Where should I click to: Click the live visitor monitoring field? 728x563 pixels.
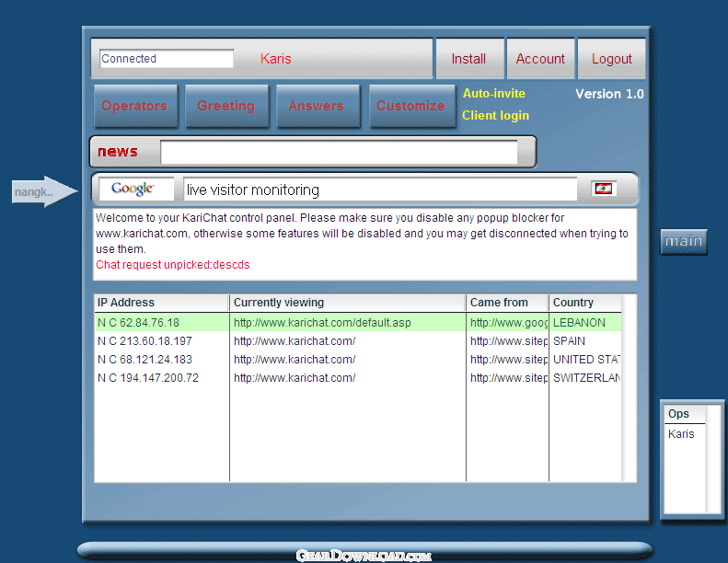point(380,190)
